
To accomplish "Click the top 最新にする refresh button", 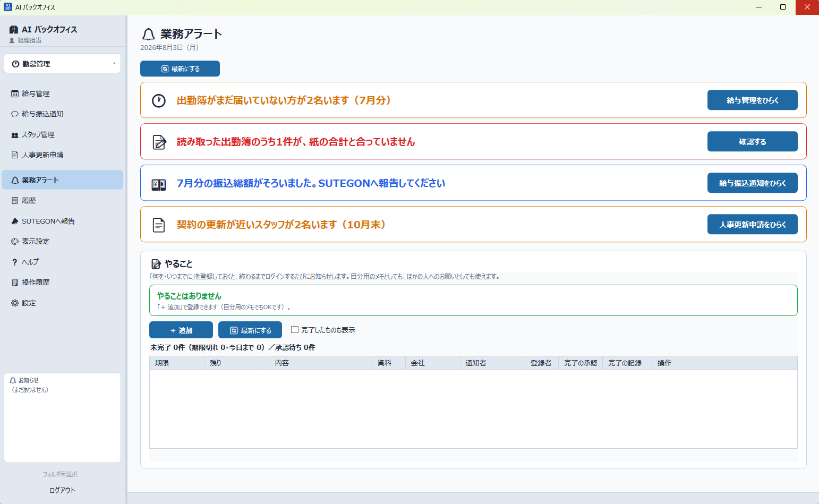I will click(x=180, y=69).
